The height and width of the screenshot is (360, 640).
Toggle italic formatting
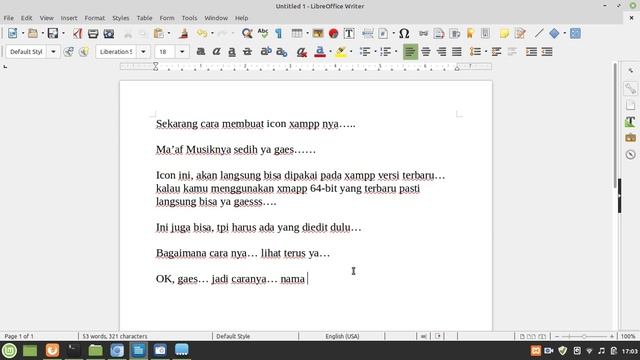pyautogui.click(x=216, y=52)
